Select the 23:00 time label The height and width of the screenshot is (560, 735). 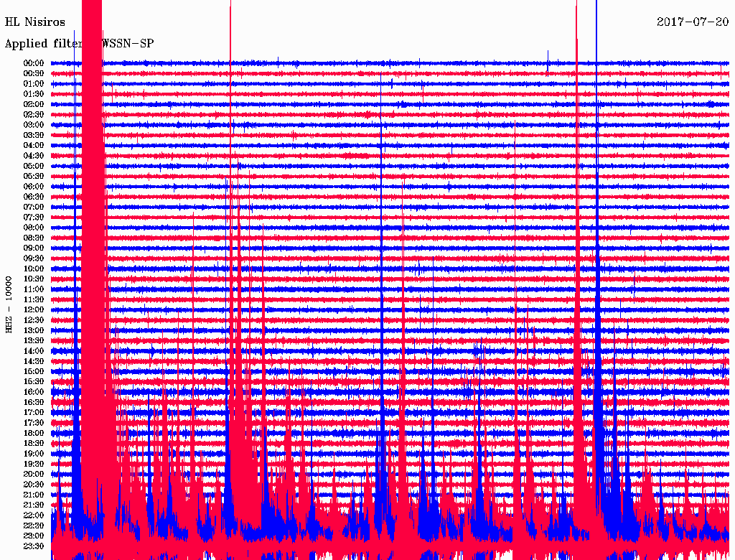34,536
